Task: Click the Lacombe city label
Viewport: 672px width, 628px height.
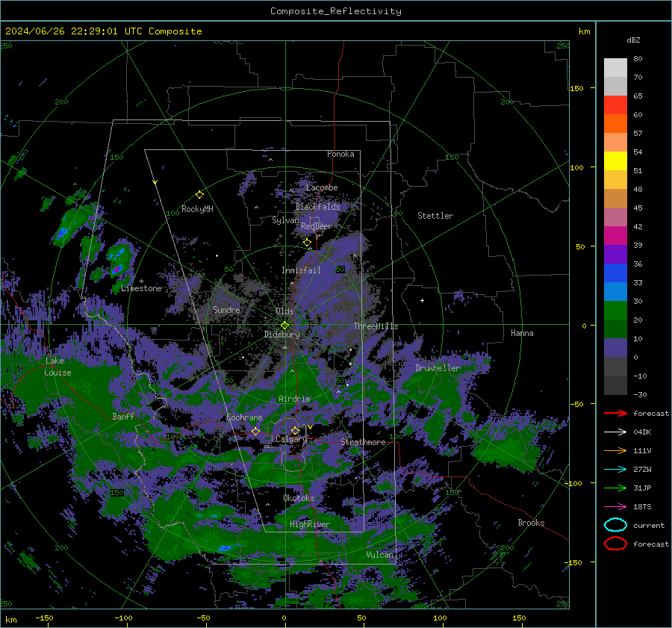Action: pyautogui.click(x=322, y=187)
